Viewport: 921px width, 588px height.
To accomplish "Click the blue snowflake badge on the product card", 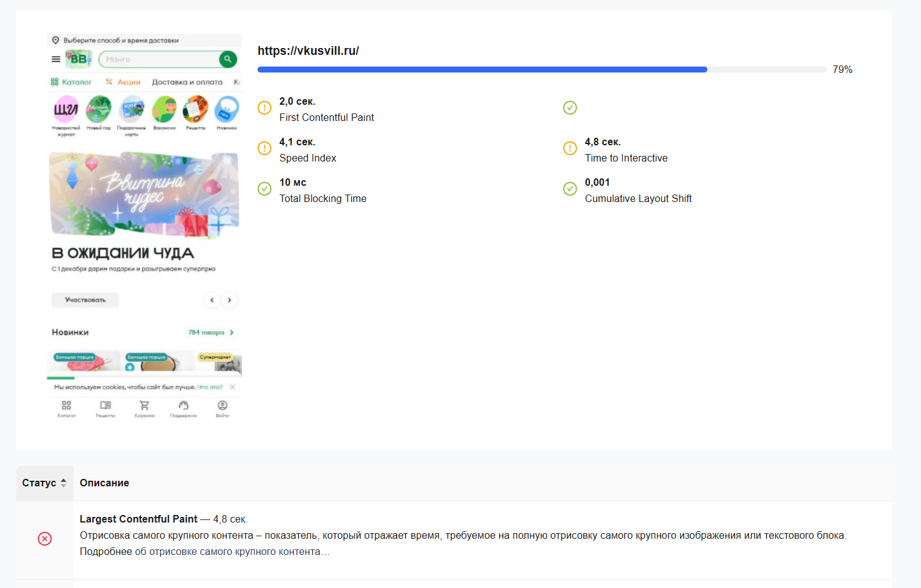I will coord(130,367).
